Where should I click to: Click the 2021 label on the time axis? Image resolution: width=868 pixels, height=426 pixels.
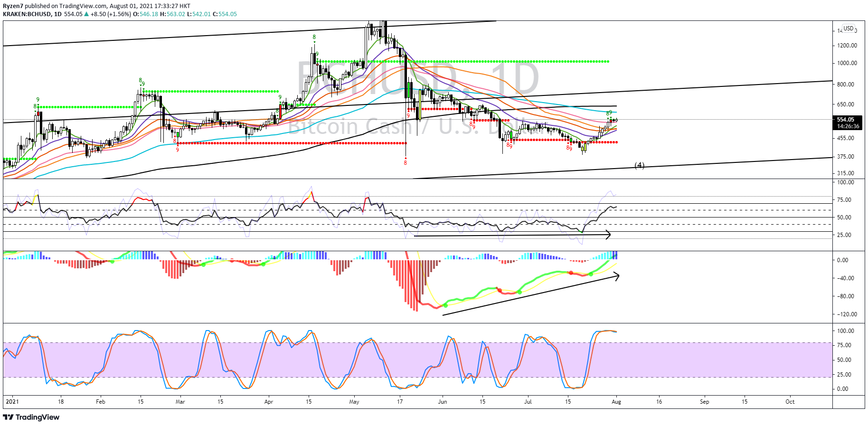(x=11, y=401)
